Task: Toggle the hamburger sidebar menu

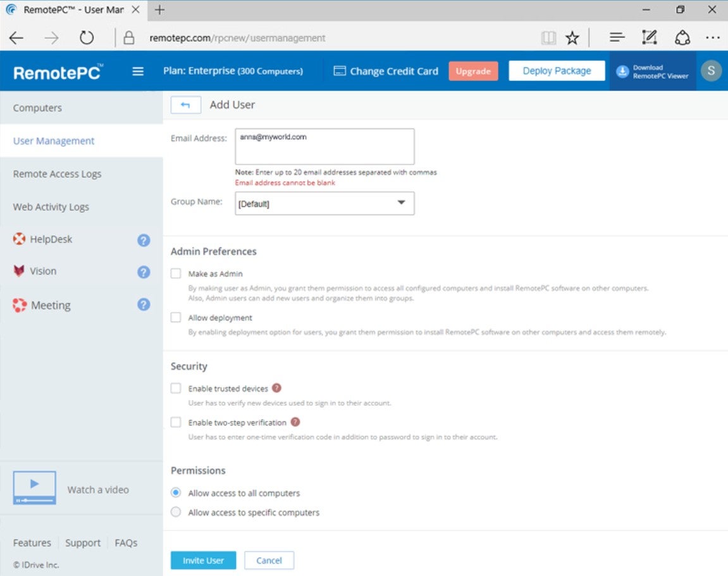Action: [138, 71]
